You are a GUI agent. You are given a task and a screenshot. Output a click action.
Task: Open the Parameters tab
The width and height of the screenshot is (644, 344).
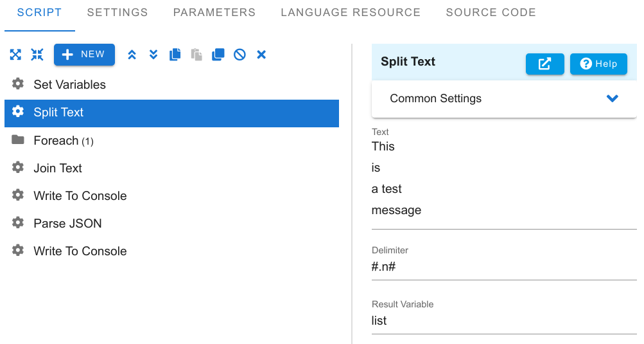214,12
